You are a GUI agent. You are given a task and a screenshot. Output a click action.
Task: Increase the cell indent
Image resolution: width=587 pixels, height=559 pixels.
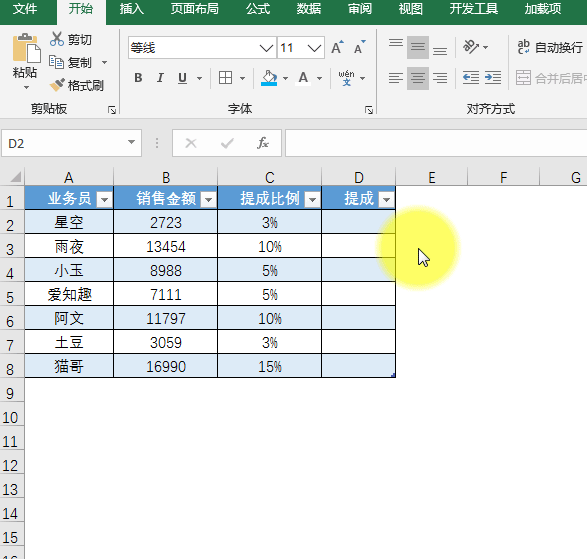(x=493, y=78)
